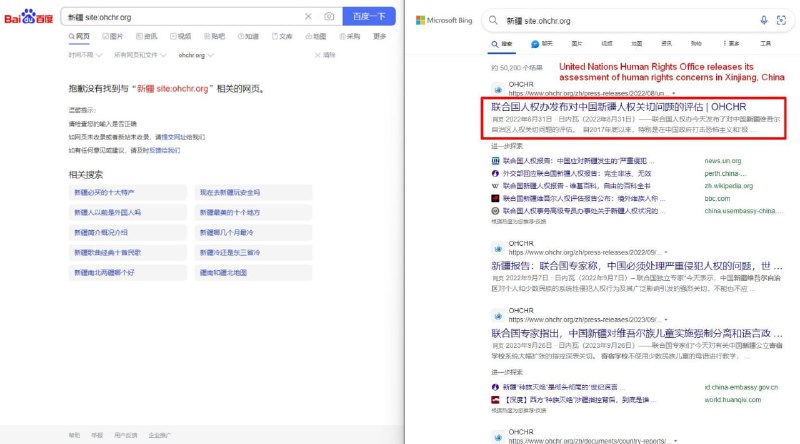Click OHCHR favicon of 2023/09 result
Viewport: 800px width, 444px height.
498,315
